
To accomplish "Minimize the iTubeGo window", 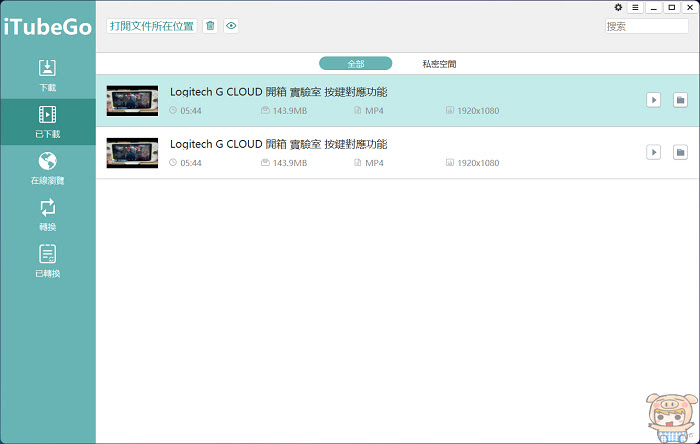I will click(654, 7).
